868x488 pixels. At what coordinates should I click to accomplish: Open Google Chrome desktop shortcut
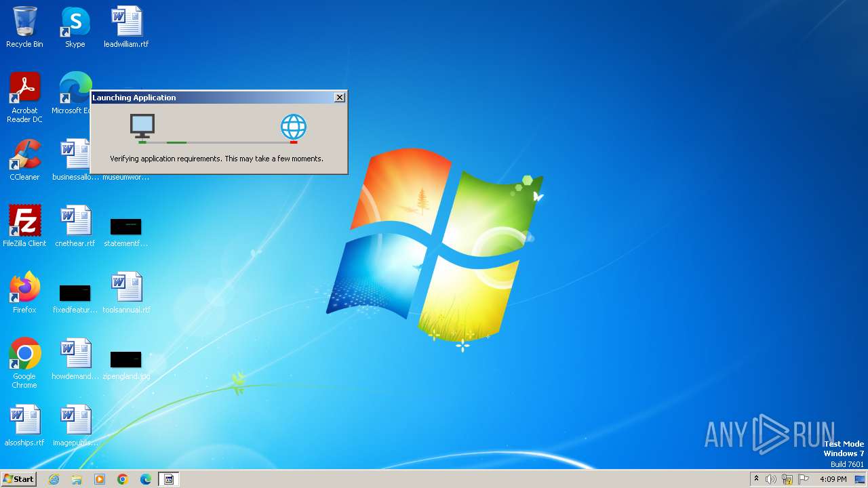24,363
